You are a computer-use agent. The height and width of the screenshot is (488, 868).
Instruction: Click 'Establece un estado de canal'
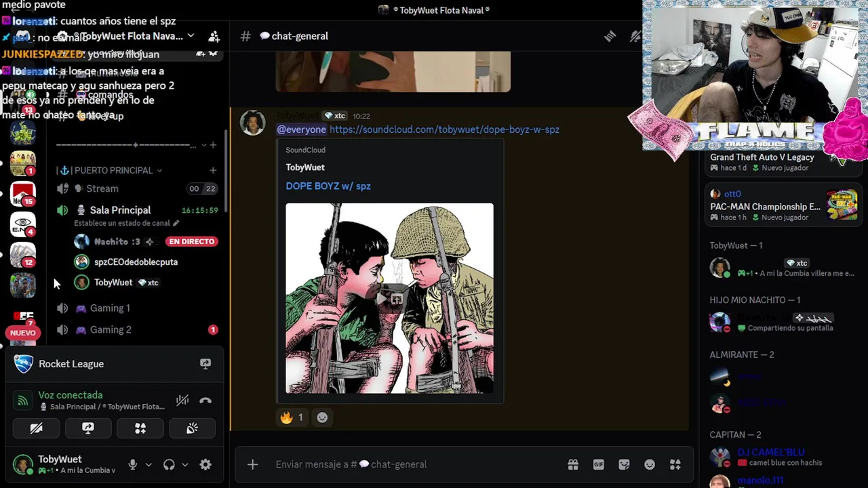click(x=126, y=223)
